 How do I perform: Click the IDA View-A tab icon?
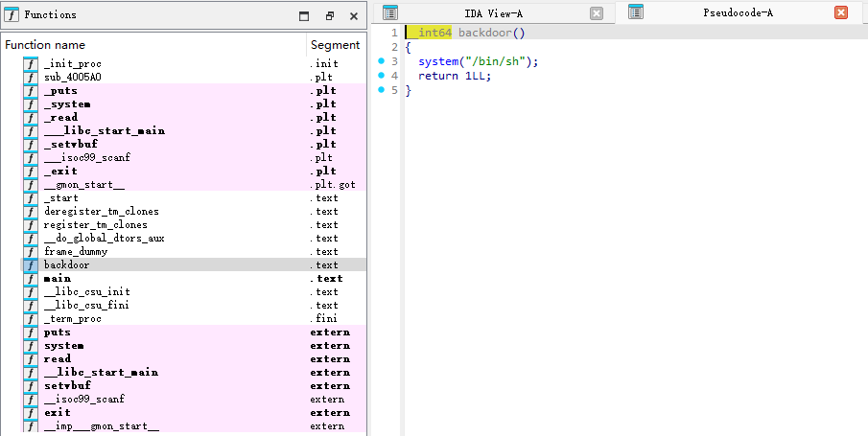tap(390, 13)
